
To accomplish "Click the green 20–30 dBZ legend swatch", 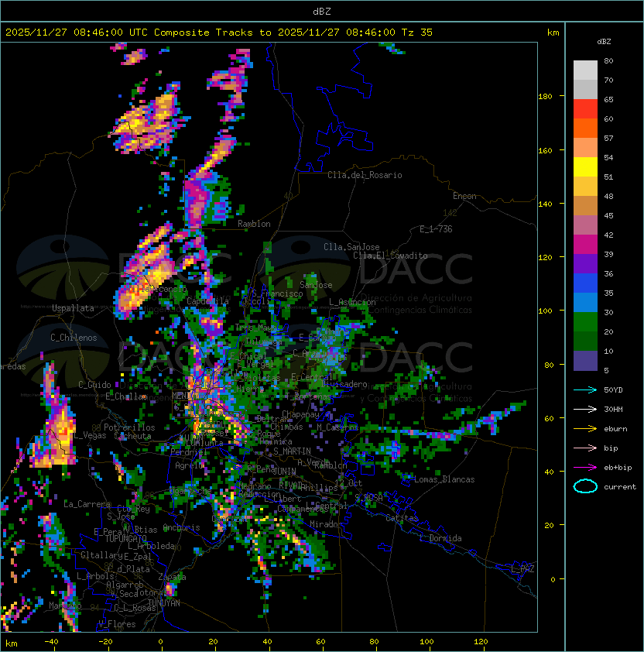I will coord(585,321).
